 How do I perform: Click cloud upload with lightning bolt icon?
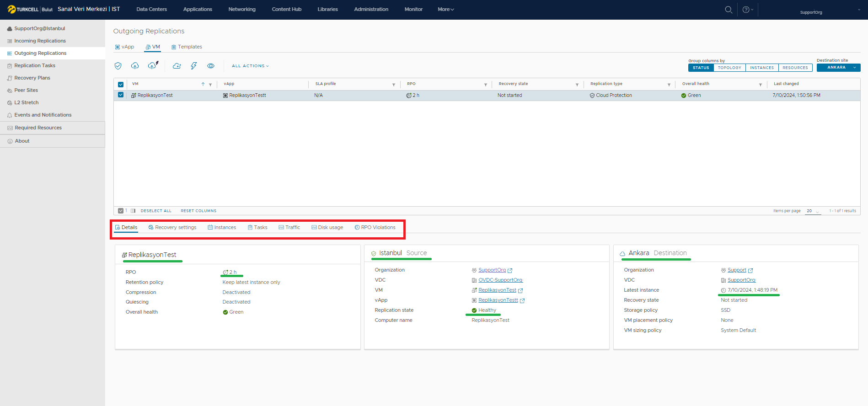tap(153, 65)
